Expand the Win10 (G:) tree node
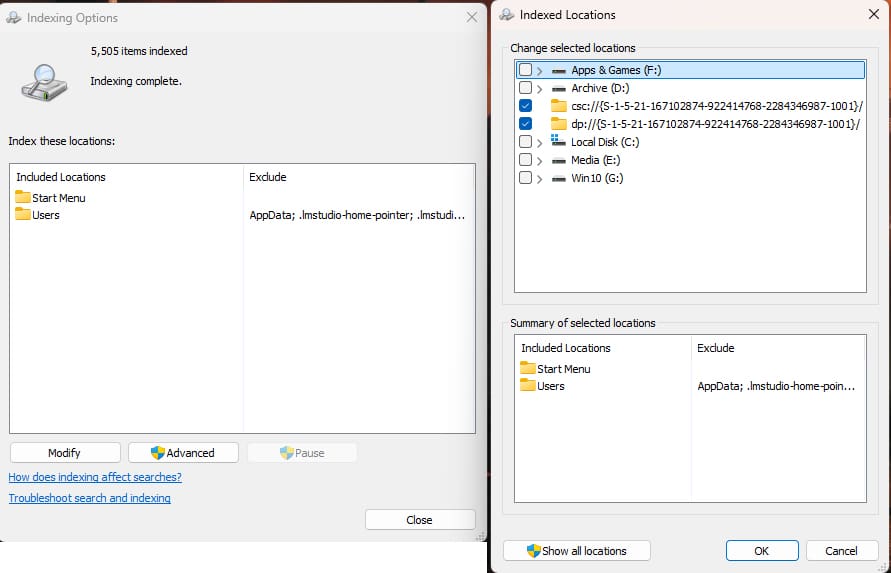Viewport: 891px width, 573px height. click(540, 178)
